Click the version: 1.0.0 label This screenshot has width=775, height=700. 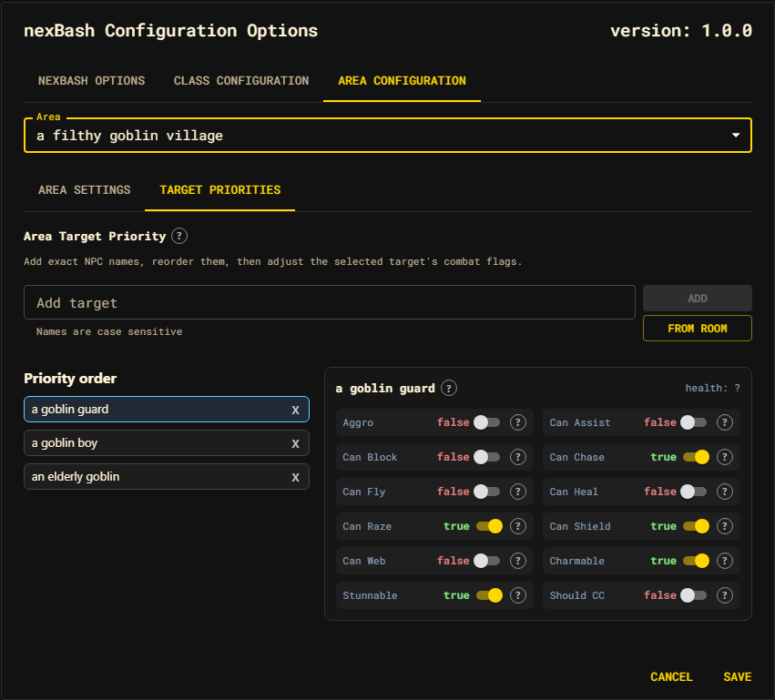[x=681, y=31]
